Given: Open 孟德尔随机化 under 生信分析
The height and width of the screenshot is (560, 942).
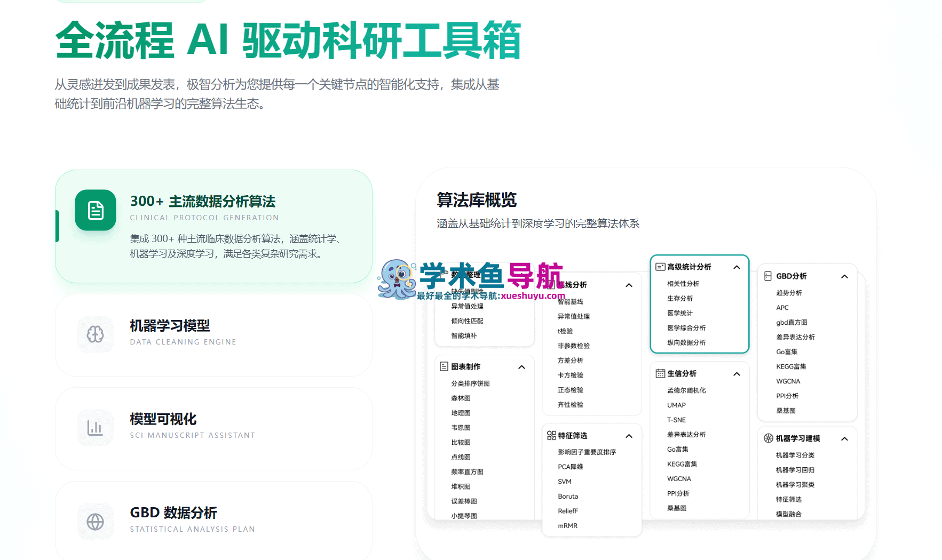Looking at the screenshot, I should tap(686, 390).
